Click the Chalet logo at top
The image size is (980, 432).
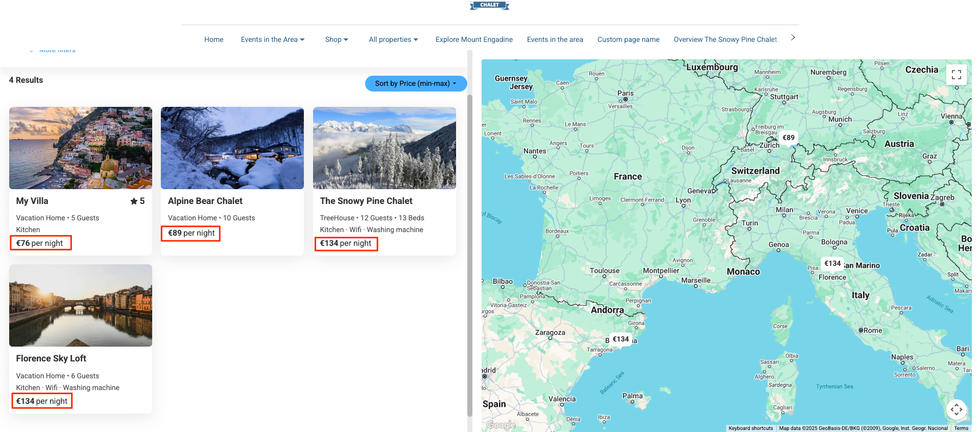pos(489,5)
